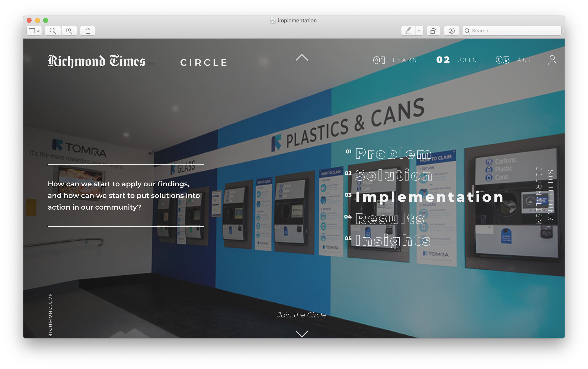Select the highlight pen tool
This screenshot has height=369, width=588.
click(x=408, y=31)
